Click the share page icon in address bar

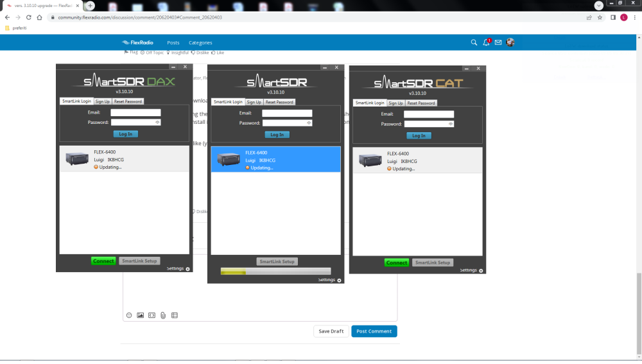click(589, 17)
